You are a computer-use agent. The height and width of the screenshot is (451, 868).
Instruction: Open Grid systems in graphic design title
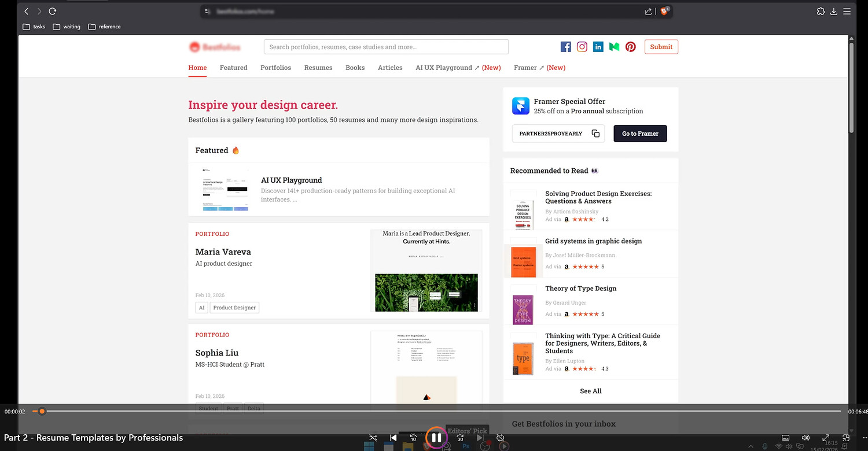594,241
